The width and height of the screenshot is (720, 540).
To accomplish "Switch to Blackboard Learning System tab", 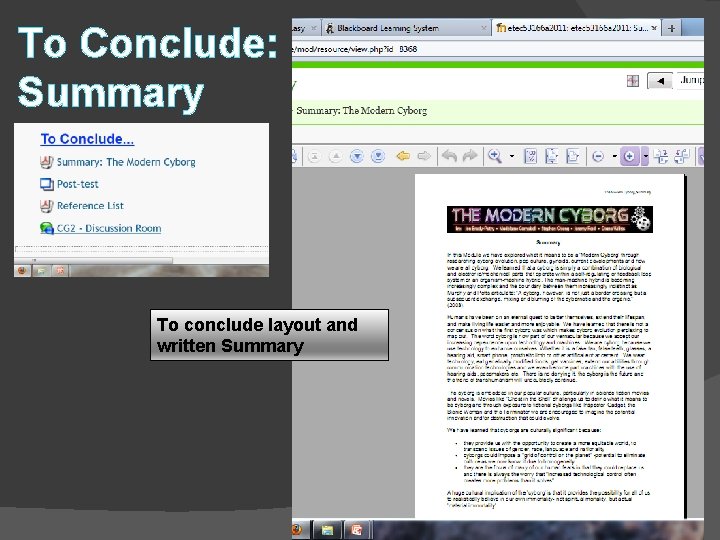I will click(x=405, y=28).
